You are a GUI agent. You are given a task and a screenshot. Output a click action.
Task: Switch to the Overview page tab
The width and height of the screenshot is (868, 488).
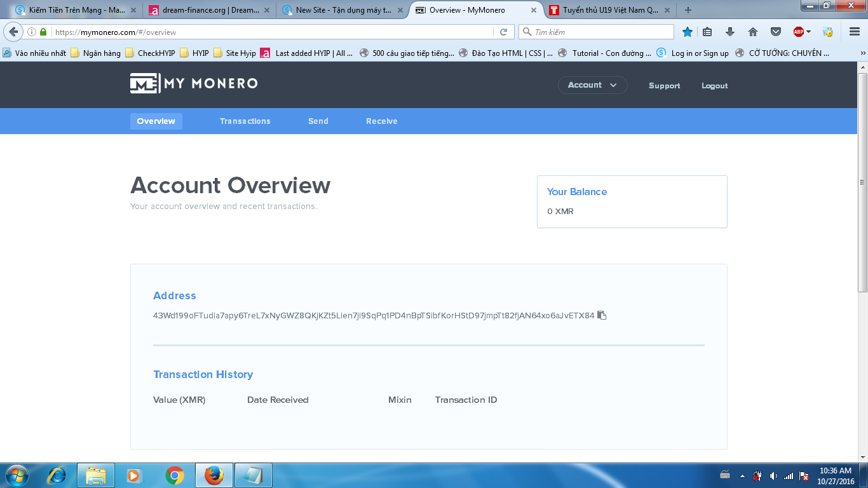pyautogui.click(x=156, y=121)
